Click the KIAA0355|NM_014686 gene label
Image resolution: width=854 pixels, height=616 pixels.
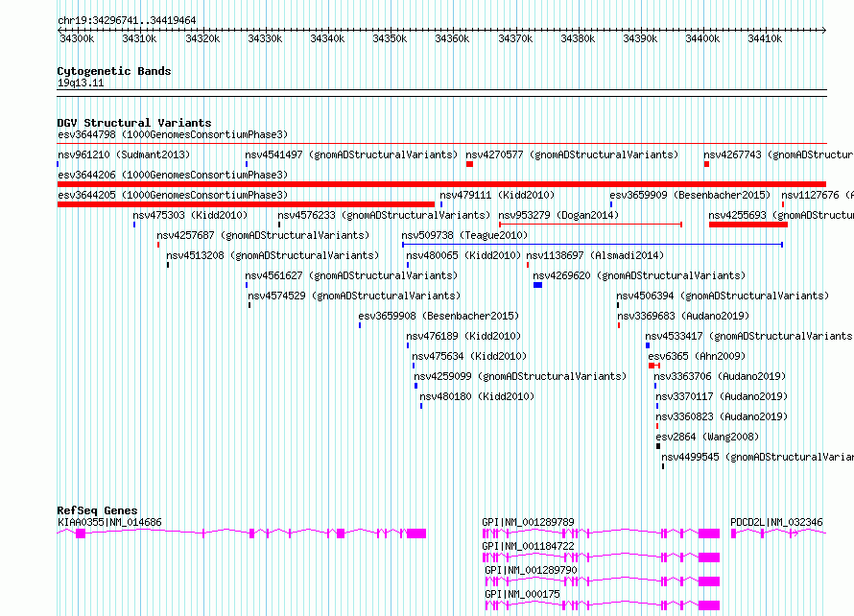pos(109,522)
